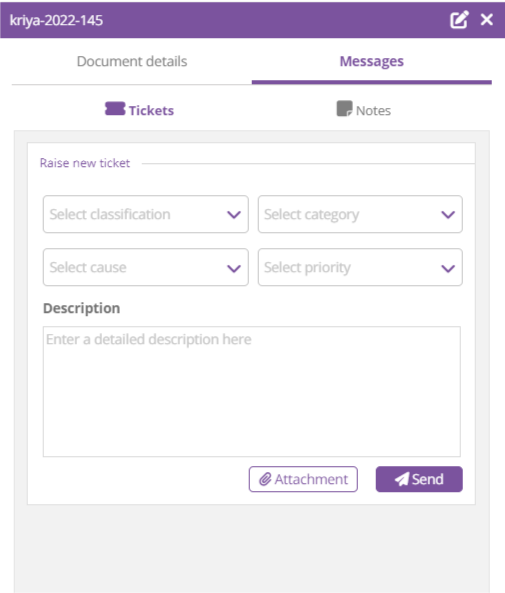Viewport: 505px width, 593px height.
Task: Click the chevron arrow in Select classification
Action: point(234,215)
